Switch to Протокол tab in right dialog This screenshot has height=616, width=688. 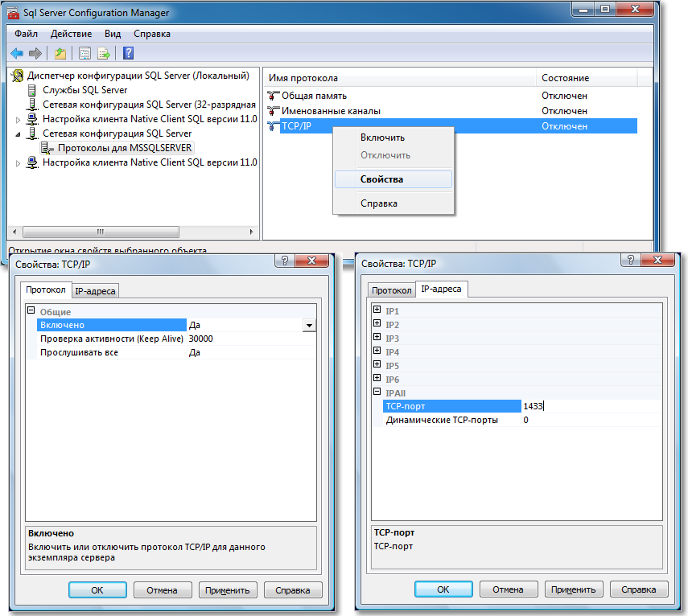click(391, 290)
